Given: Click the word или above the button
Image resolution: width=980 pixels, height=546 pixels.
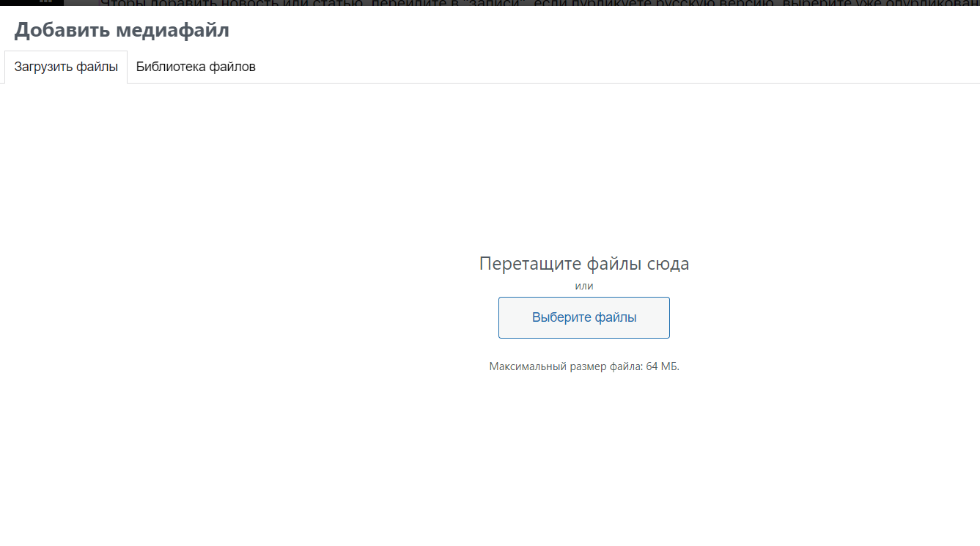Looking at the screenshot, I should (x=583, y=286).
